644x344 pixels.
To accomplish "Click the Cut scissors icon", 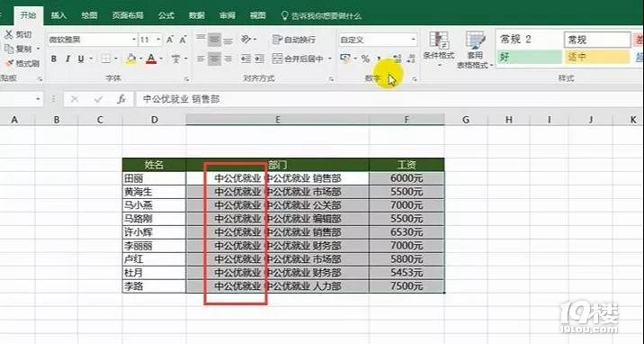I will [x=9, y=34].
